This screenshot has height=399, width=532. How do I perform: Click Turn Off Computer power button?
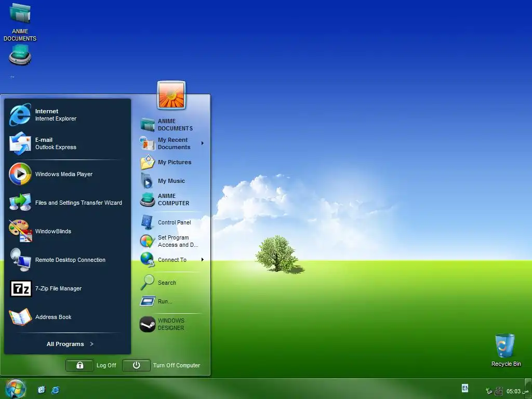click(x=137, y=365)
